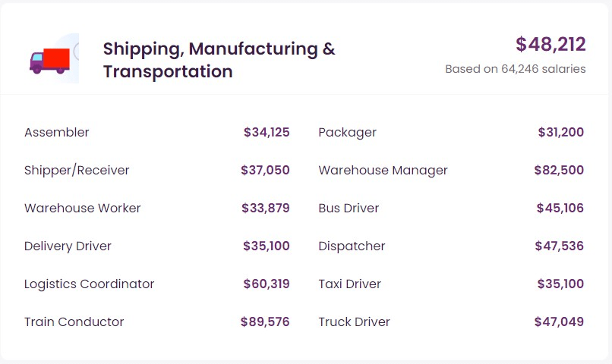Open the Shipping, Manufacturing & Transportation heading
The image size is (612, 364).
[219, 60]
